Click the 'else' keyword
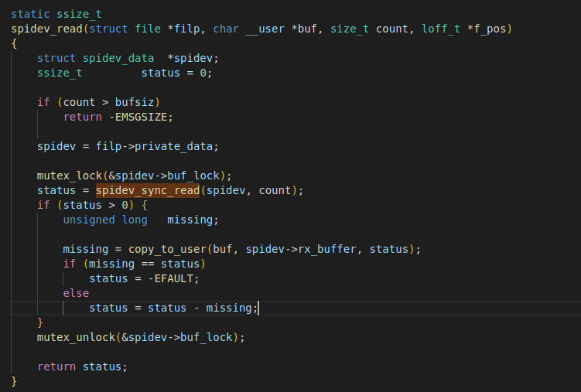 [x=76, y=293]
